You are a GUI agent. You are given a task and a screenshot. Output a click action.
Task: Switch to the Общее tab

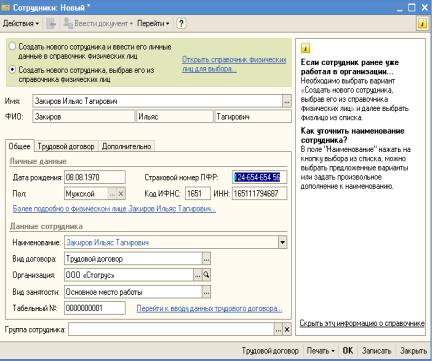(x=19, y=146)
